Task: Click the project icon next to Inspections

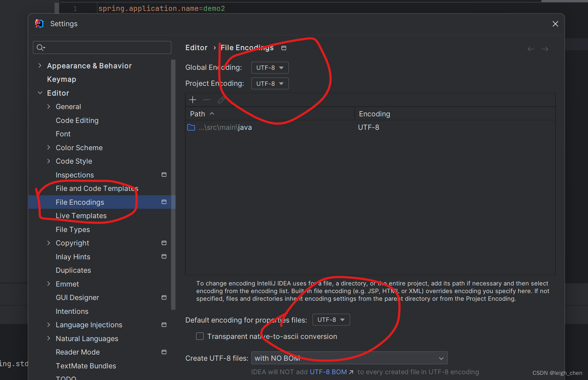Action: click(164, 175)
